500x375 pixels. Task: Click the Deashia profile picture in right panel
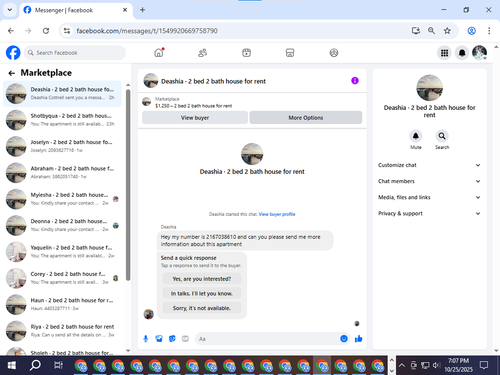tap(429, 88)
